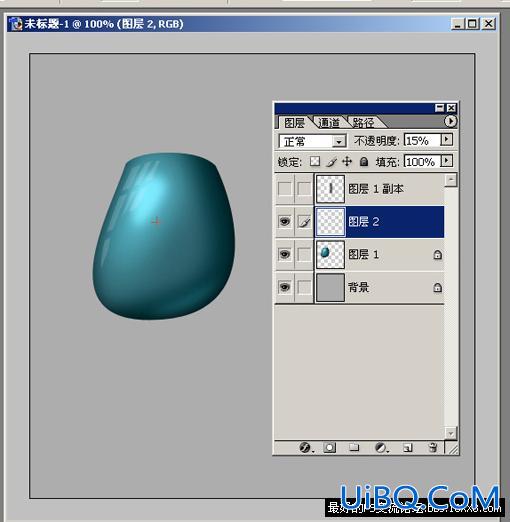Click lock icon on 背景 layer row
Image resolution: width=510 pixels, height=522 pixels.
(x=437, y=287)
